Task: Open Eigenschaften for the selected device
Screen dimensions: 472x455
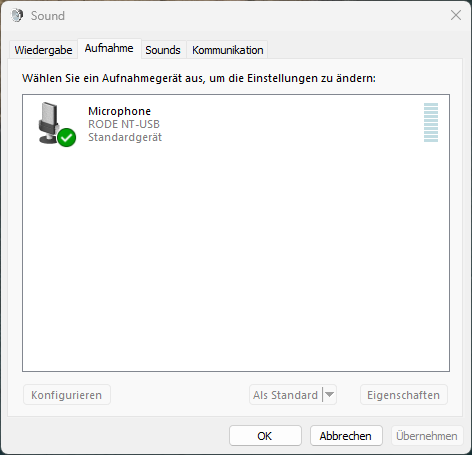Action: click(x=404, y=395)
